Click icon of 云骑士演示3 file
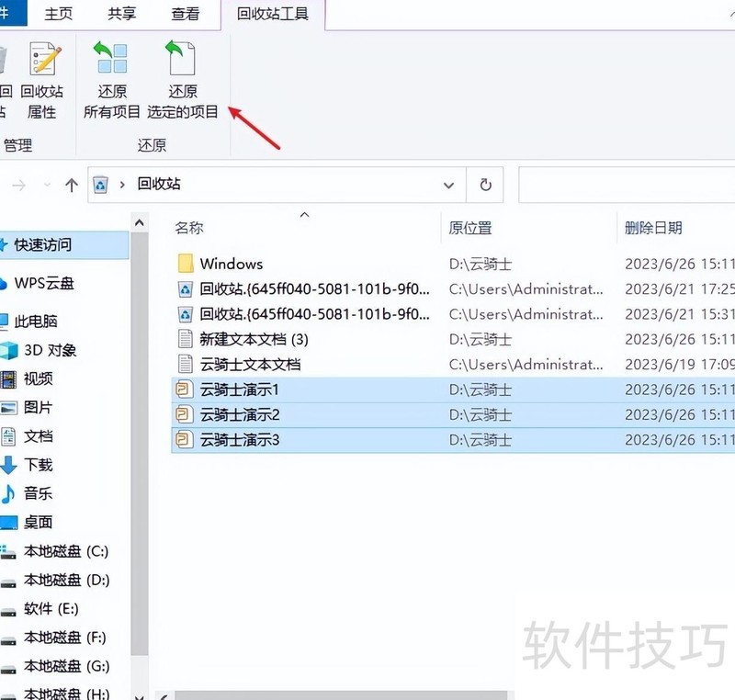 click(x=185, y=440)
